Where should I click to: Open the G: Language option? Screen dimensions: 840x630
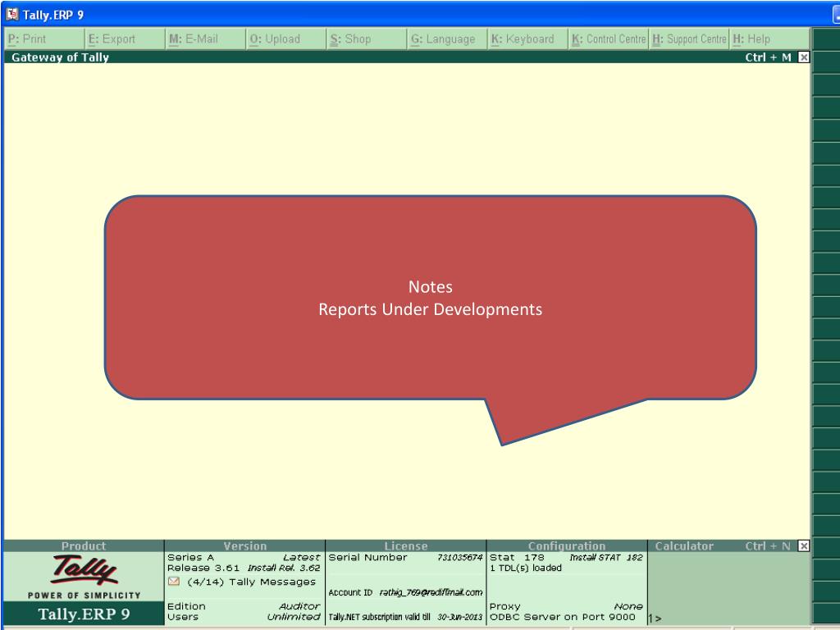point(447,39)
